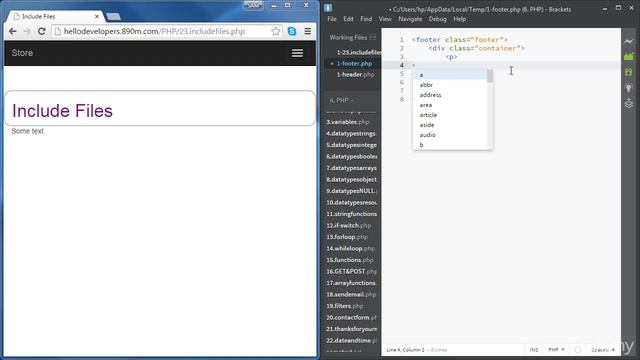Open the Edit menu in Brackets

pyautogui.click(x=348, y=19)
